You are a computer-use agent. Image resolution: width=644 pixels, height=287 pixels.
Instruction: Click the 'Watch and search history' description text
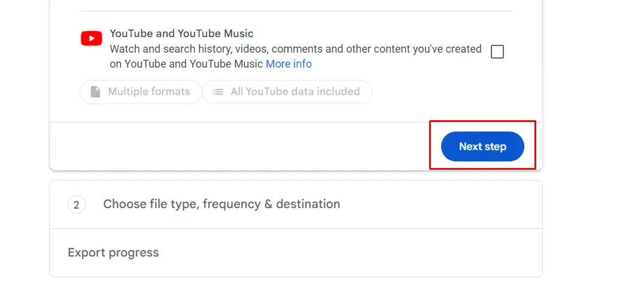pyautogui.click(x=295, y=56)
